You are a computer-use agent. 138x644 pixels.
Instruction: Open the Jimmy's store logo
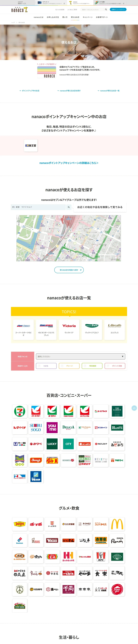point(36,460)
